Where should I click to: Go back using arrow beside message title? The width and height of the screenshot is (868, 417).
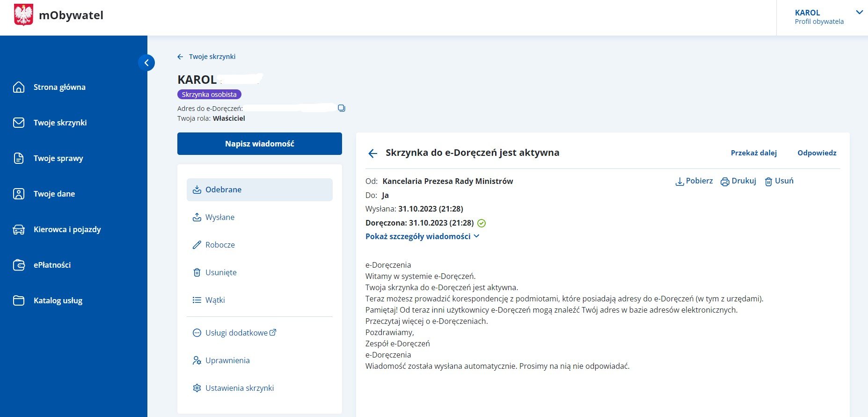click(x=372, y=154)
